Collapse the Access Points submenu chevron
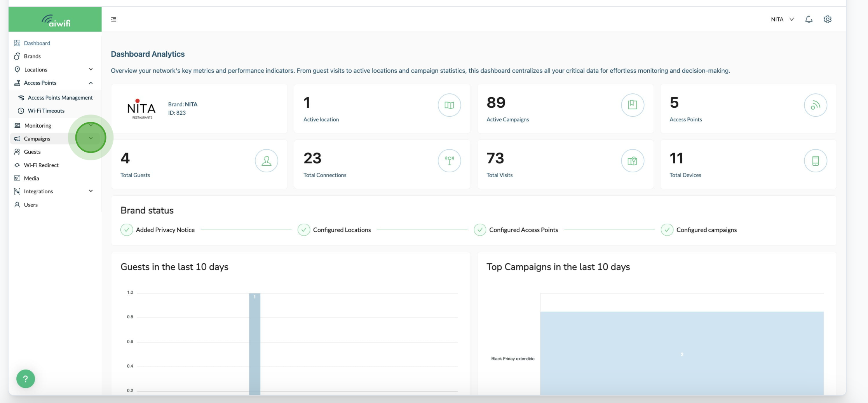 pos(91,83)
